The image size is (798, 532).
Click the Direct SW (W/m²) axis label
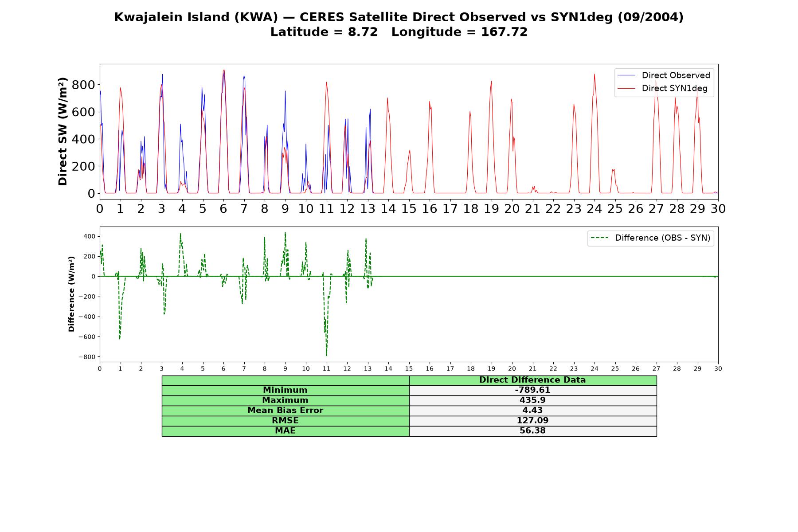tap(63, 131)
